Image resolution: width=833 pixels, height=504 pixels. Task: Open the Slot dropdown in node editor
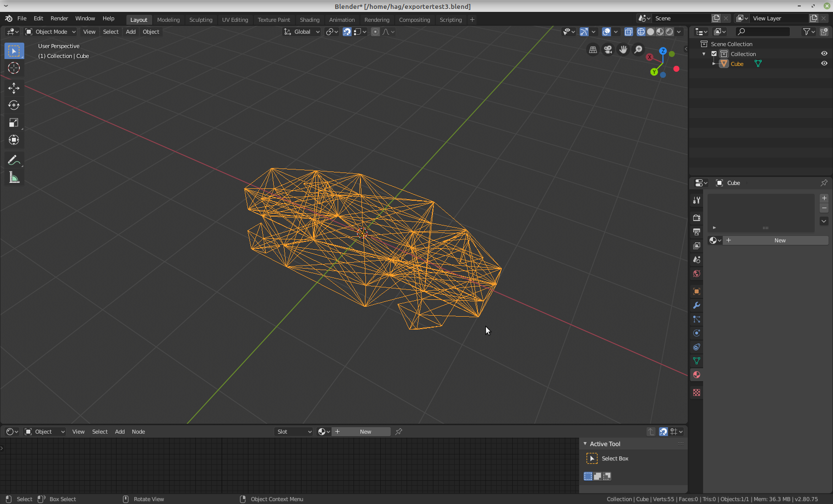point(294,432)
